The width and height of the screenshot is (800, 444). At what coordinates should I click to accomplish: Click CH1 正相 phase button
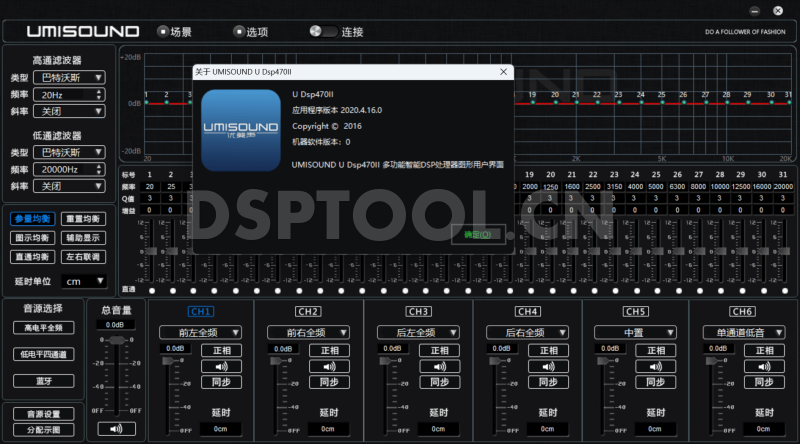point(221,351)
